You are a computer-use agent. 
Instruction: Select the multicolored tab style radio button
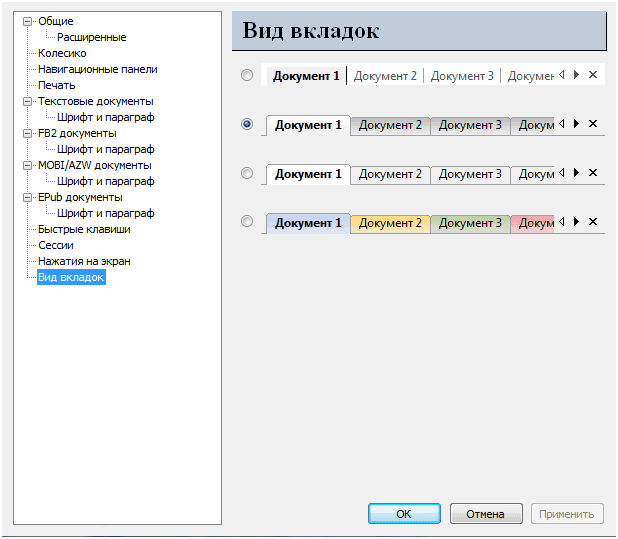(x=247, y=221)
